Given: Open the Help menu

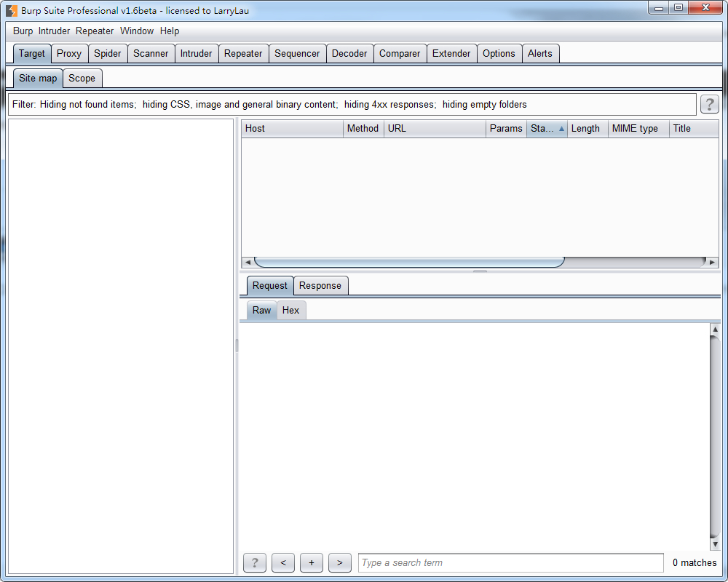Looking at the screenshot, I should (170, 31).
